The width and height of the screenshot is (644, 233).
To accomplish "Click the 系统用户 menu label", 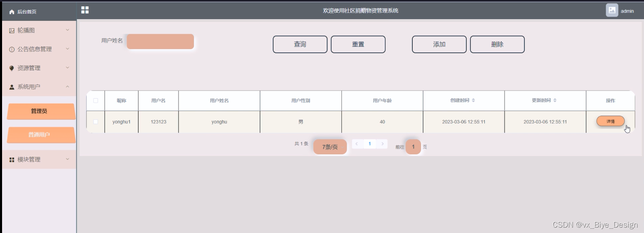I will pyautogui.click(x=29, y=87).
